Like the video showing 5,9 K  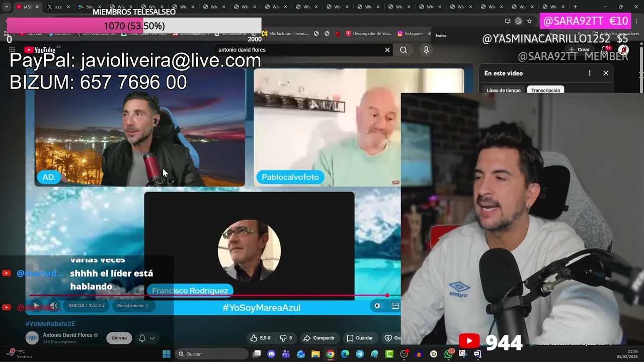click(x=261, y=338)
